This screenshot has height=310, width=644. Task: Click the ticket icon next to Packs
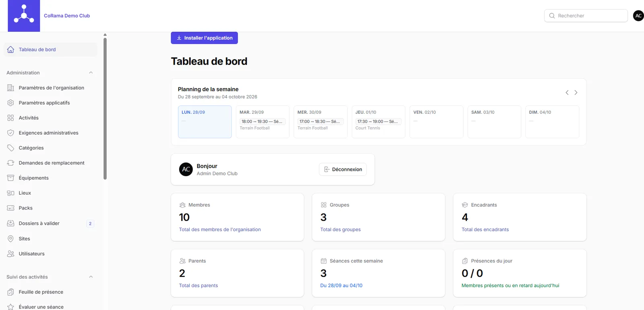point(10,208)
